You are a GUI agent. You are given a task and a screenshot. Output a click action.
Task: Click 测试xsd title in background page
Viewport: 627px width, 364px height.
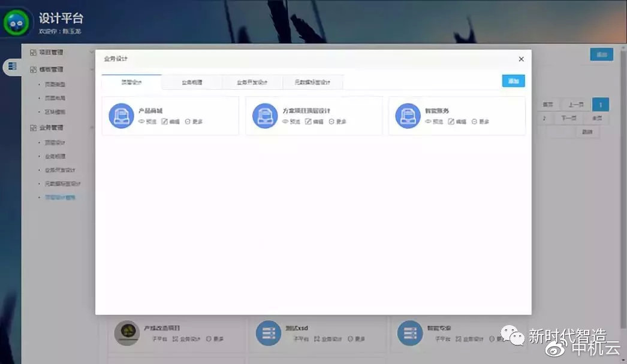(297, 328)
